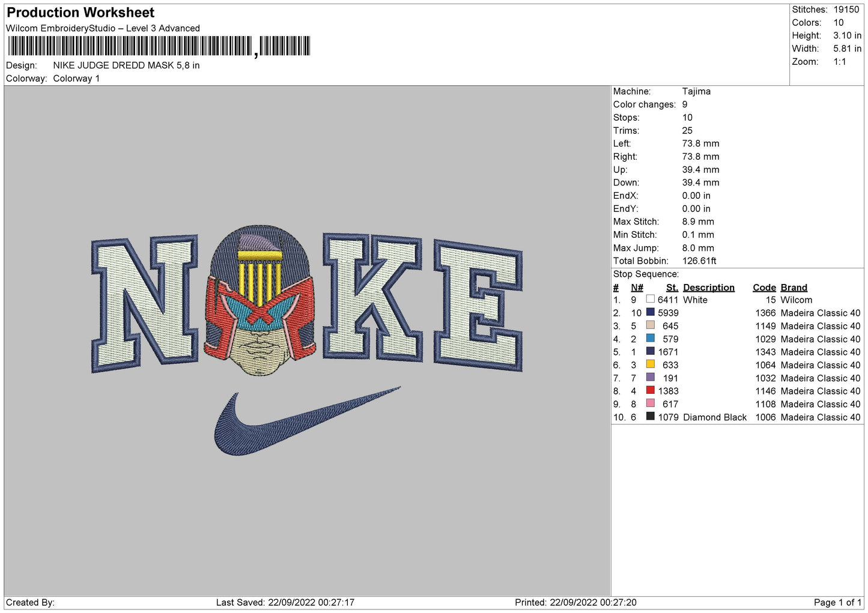Click the 'Description' column header
The height and width of the screenshot is (613, 868).
pyautogui.click(x=709, y=288)
